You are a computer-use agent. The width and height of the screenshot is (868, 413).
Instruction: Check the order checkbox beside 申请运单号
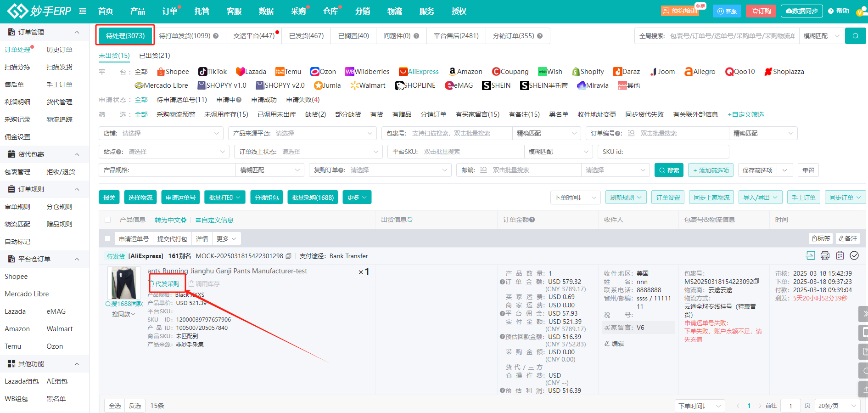click(108, 239)
